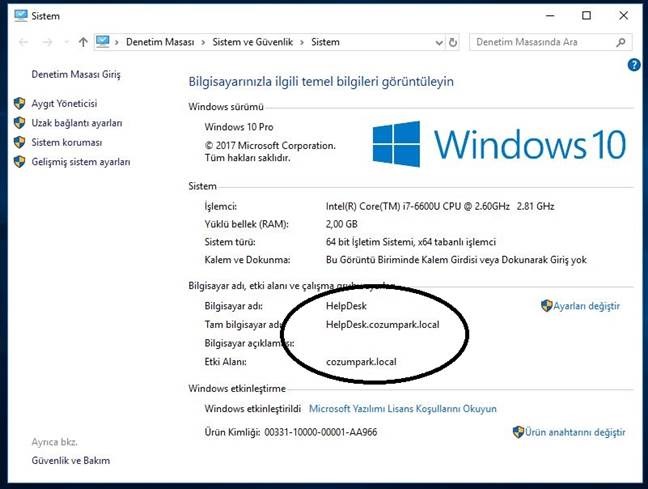648x489 pixels.
Task: Click Ayarları değiştir link
Action: (x=586, y=306)
